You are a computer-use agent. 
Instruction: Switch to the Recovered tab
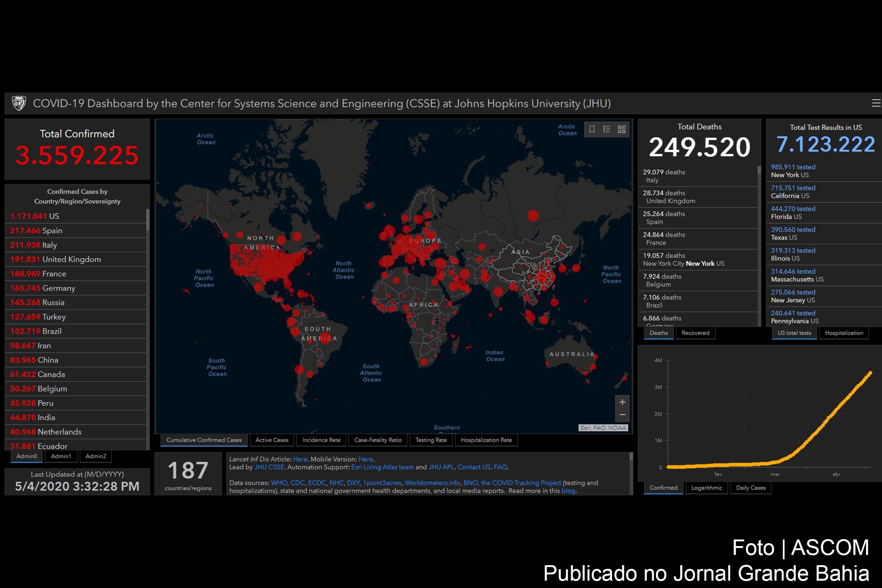[x=695, y=333]
